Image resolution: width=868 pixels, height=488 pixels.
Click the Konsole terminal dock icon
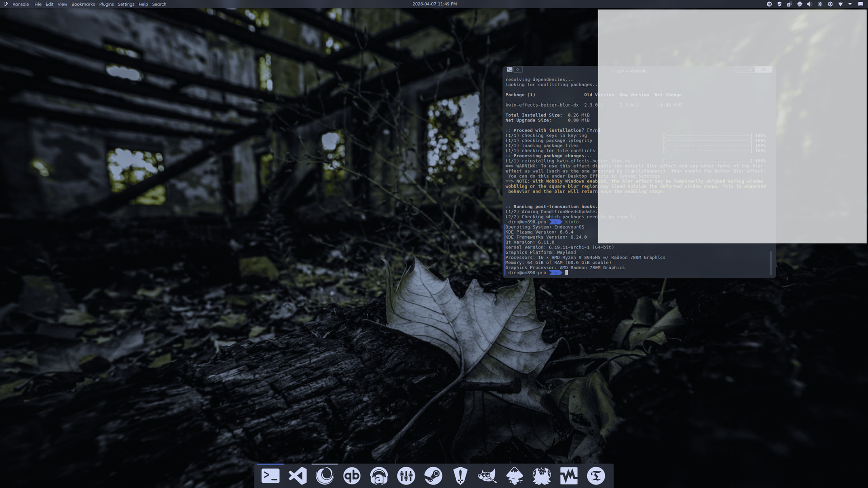[x=270, y=476]
